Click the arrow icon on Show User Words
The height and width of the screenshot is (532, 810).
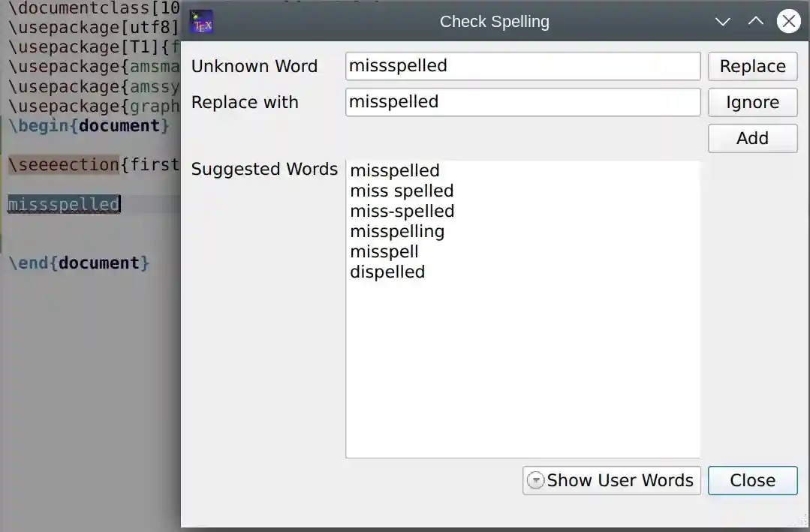click(x=534, y=480)
